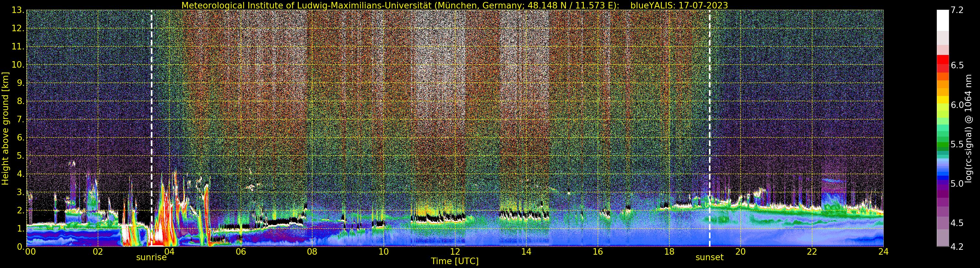The image size is (980, 268).
Task: Click the '24' time tick label
Action: click(883, 252)
